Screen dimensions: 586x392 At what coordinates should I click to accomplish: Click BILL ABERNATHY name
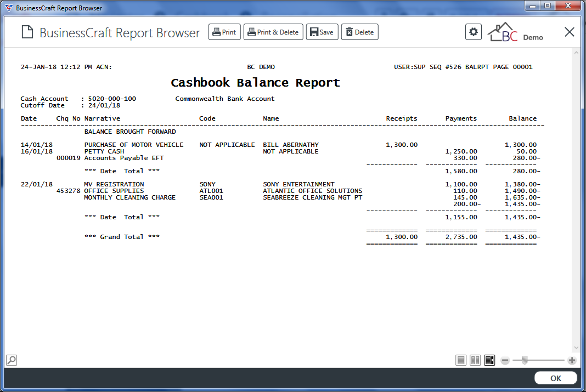(x=291, y=145)
